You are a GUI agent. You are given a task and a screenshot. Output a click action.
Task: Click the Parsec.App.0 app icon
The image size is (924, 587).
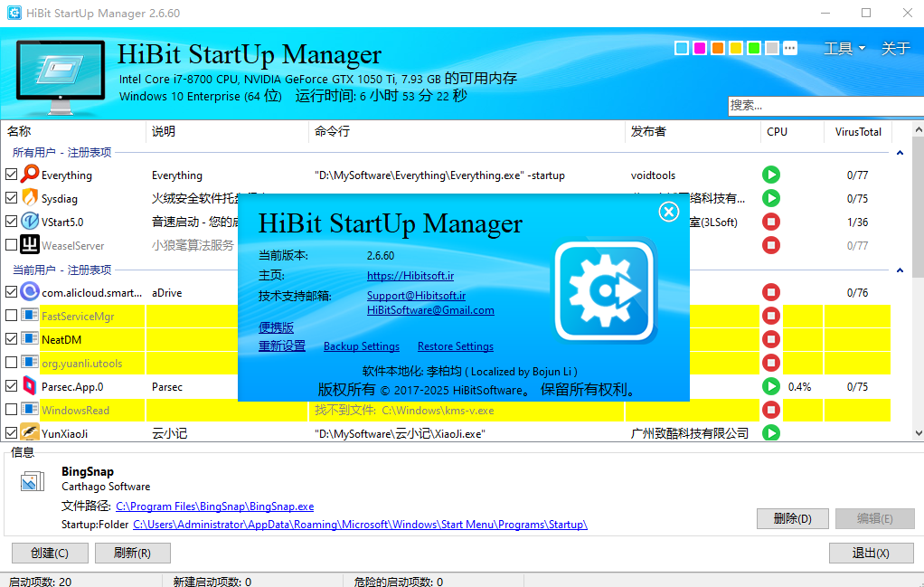point(30,386)
